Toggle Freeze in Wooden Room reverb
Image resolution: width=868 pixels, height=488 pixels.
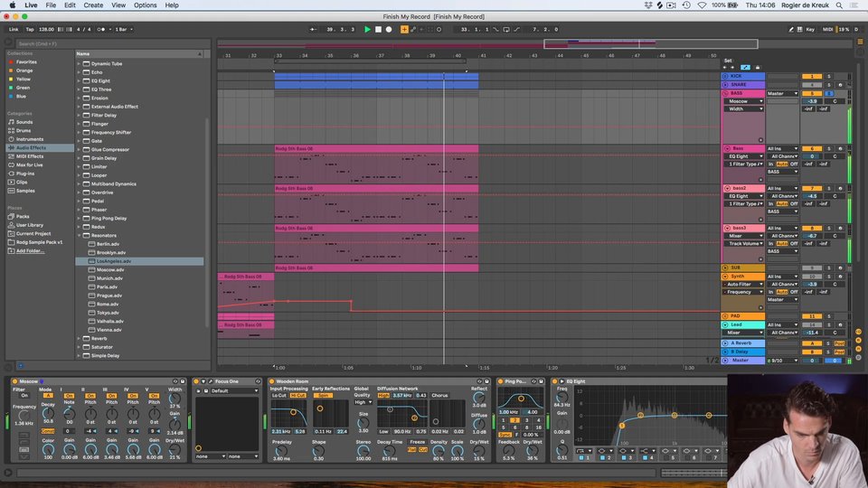(418, 442)
